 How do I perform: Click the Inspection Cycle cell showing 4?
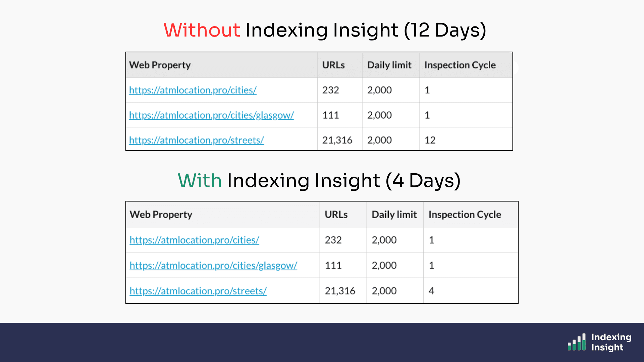click(431, 291)
